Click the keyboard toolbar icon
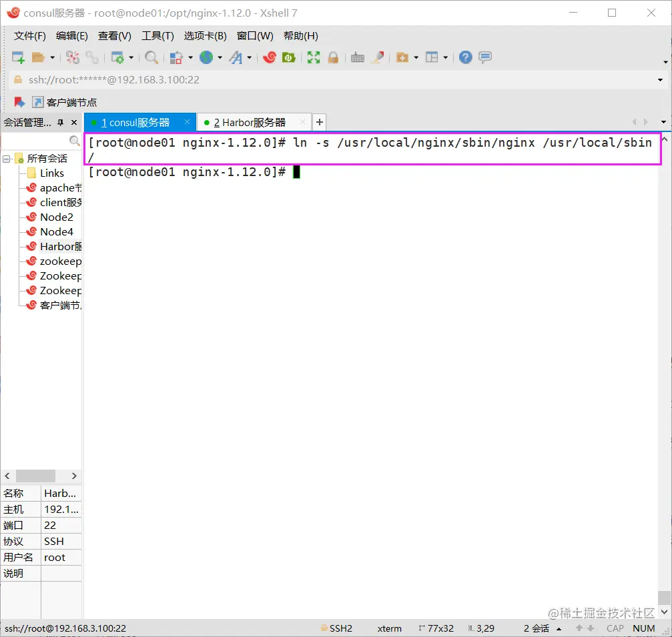The image size is (672, 637). pos(358,57)
